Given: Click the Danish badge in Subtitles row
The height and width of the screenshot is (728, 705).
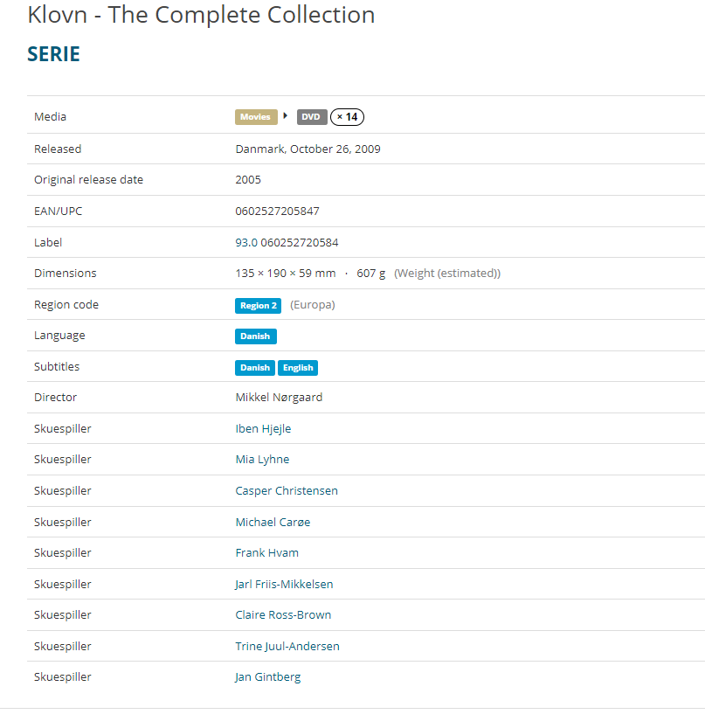Looking at the screenshot, I should (254, 368).
